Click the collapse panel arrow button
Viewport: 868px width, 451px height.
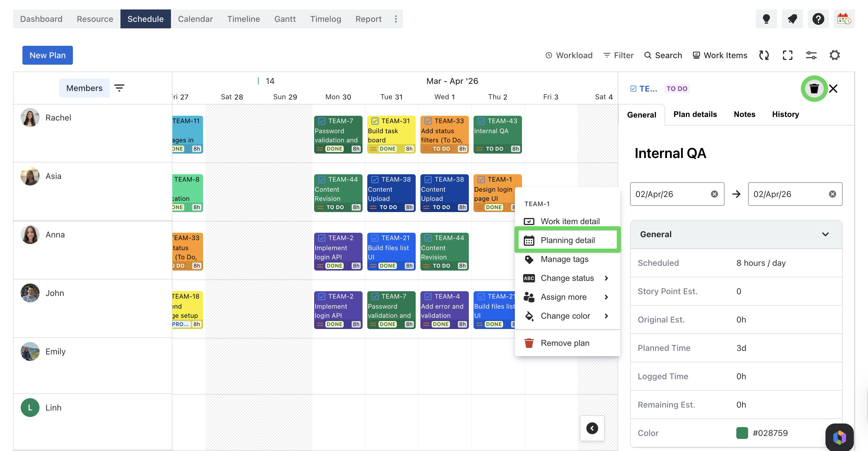[592, 429]
